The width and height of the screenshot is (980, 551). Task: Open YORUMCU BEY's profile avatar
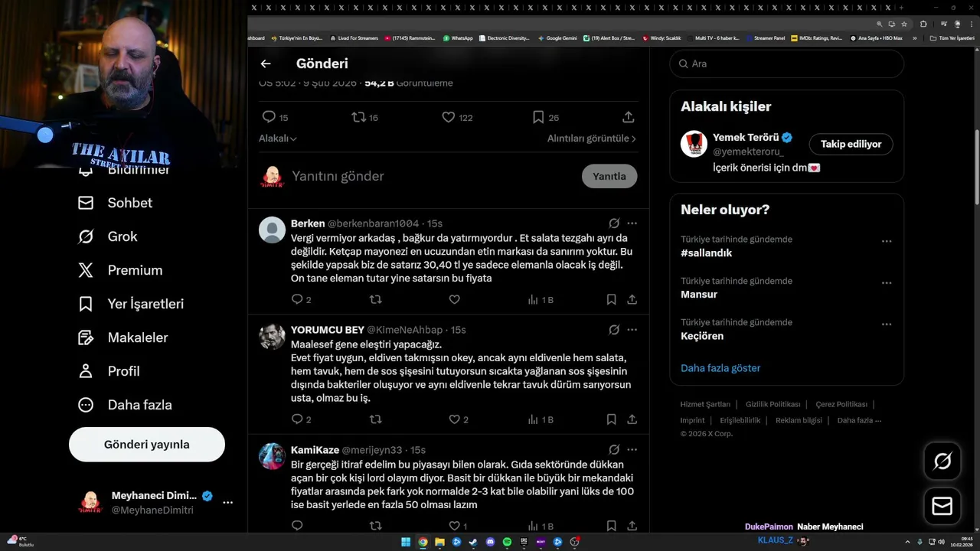coord(272,336)
